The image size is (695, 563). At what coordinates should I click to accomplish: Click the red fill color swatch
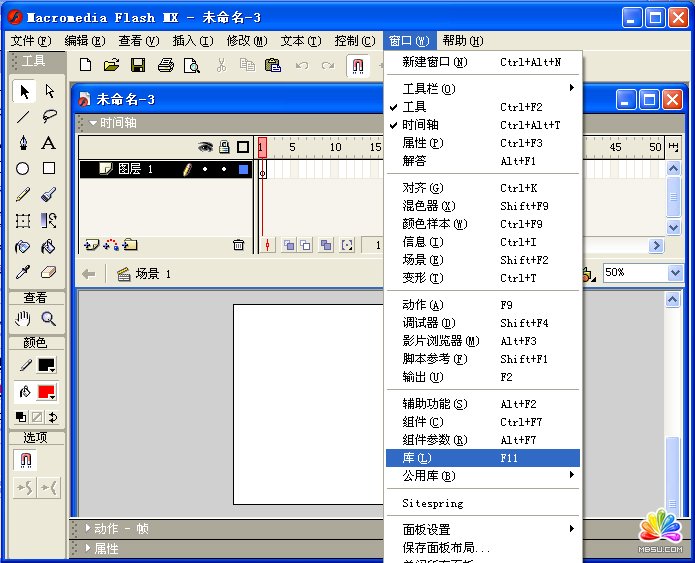click(x=46, y=392)
